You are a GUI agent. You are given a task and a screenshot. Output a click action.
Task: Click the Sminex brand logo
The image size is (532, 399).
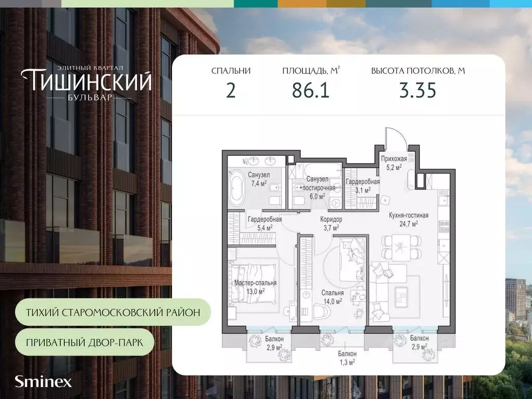(x=43, y=382)
